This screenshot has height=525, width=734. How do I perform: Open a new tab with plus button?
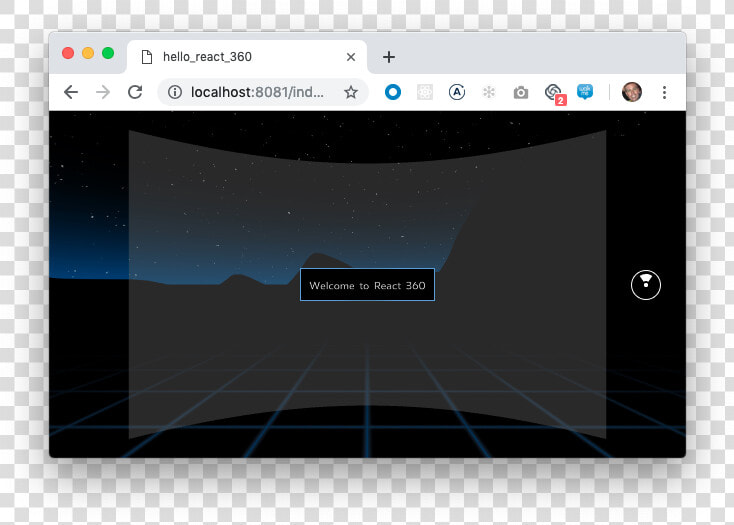tap(389, 57)
